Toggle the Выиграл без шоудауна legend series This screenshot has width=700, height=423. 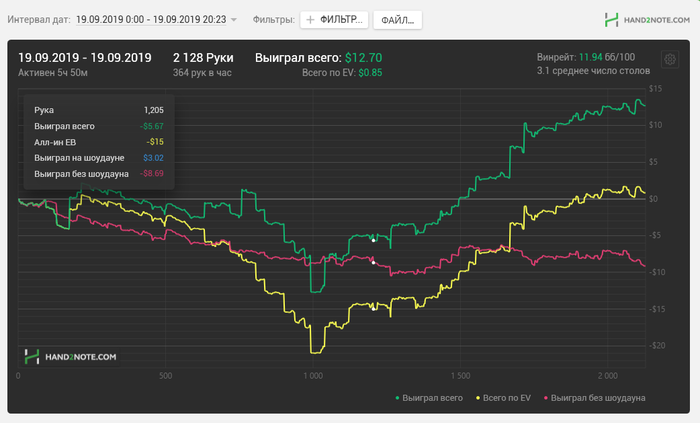(595, 398)
